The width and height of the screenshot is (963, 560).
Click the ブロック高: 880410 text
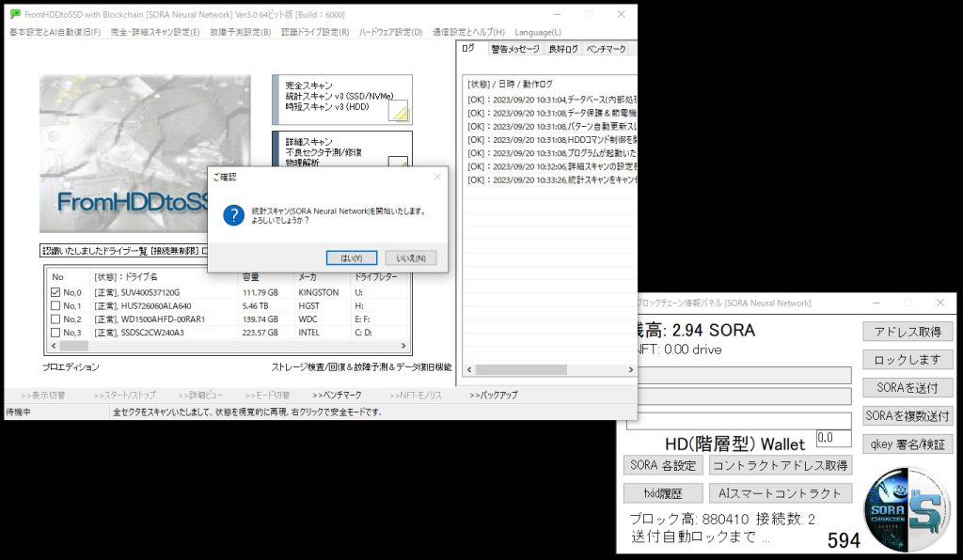click(x=689, y=520)
